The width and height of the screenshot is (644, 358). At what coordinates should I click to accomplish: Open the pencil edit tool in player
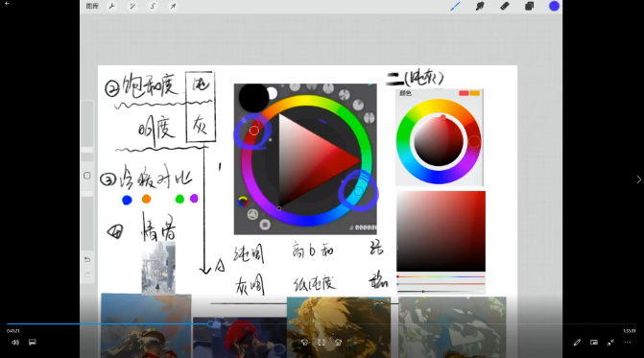pyautogui.click(x=577, y=342)
